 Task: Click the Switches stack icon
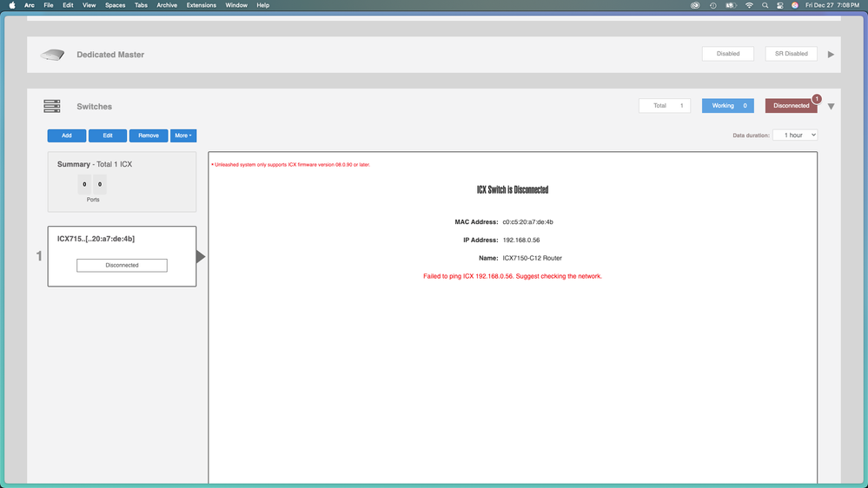tap(52, 107)
